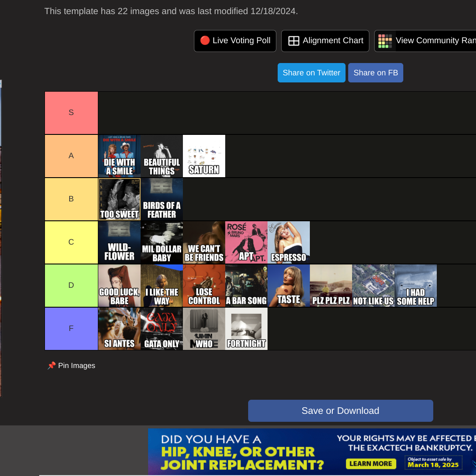Select the Gata Only tile in the F tier
Viewport: 476px width, 476px height.
161,329
